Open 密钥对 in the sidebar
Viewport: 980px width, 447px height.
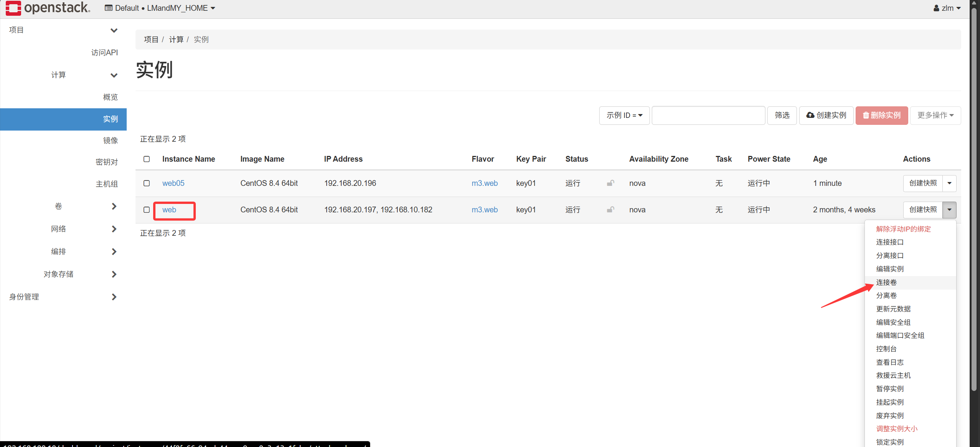106,162
